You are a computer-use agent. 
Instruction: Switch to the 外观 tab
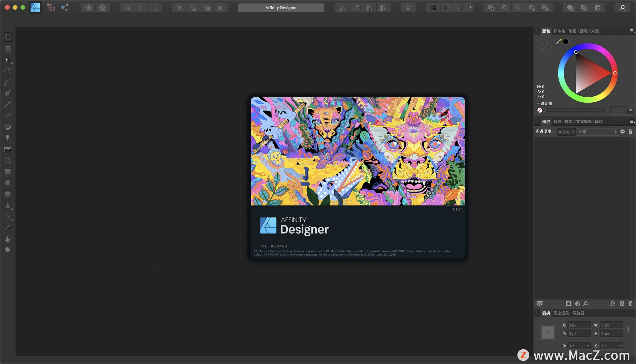point(595,31)
